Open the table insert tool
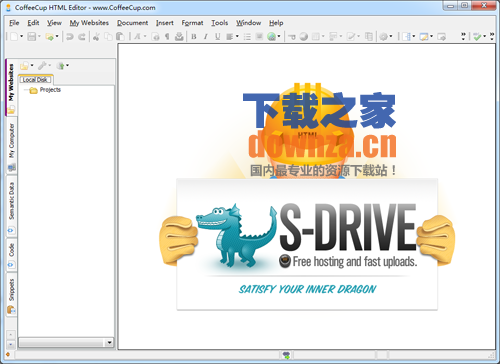 315,37
